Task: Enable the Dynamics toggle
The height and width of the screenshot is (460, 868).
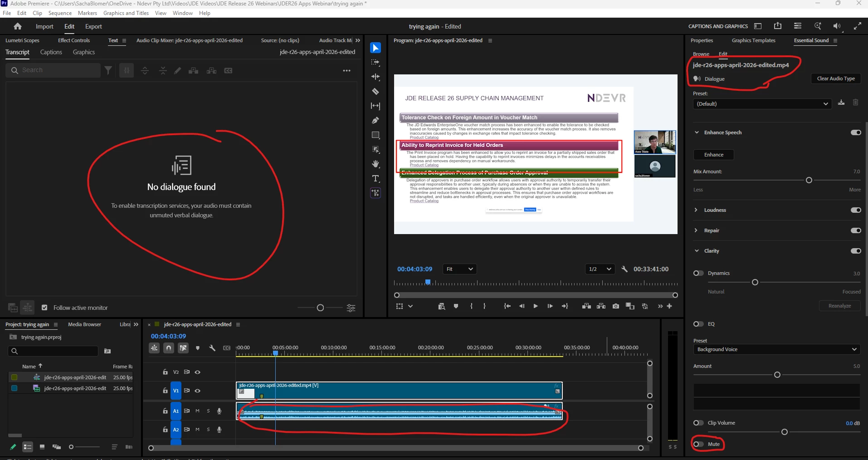Action: tap(698, 273)
